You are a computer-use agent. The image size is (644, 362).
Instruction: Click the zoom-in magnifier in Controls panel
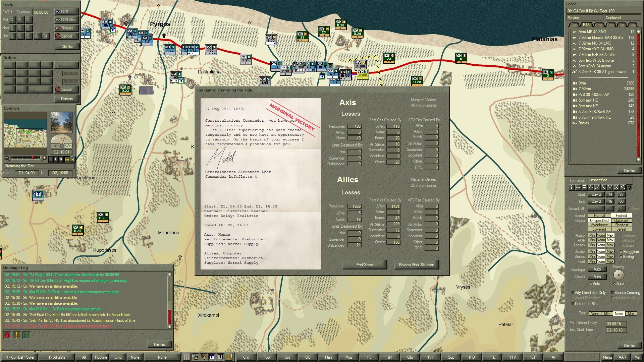tap(44, 158)
